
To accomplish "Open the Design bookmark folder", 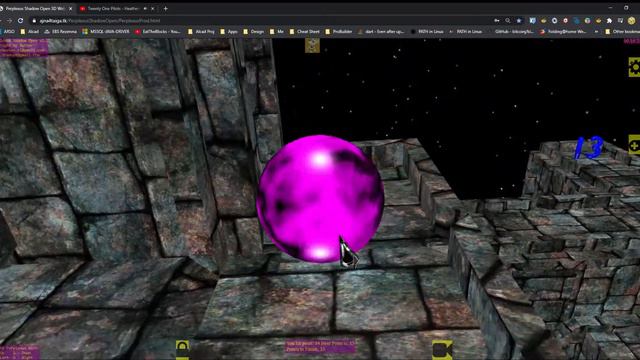I will tap(253, 31).
